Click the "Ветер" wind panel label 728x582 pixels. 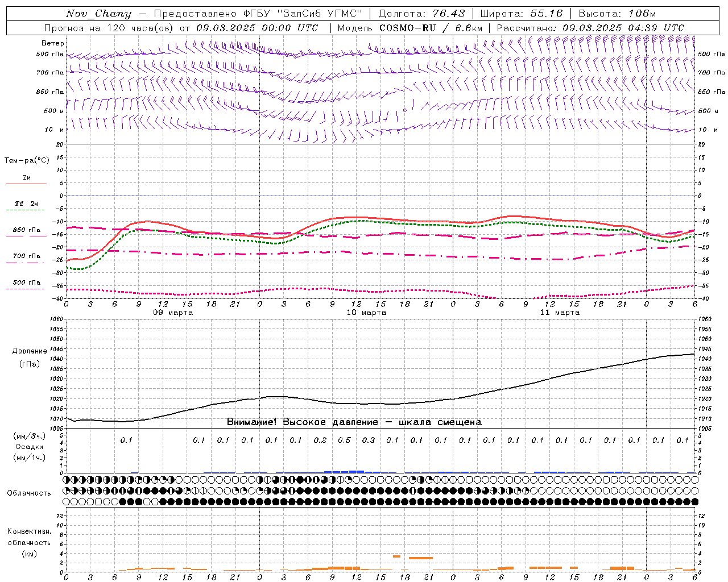point(53,43)
